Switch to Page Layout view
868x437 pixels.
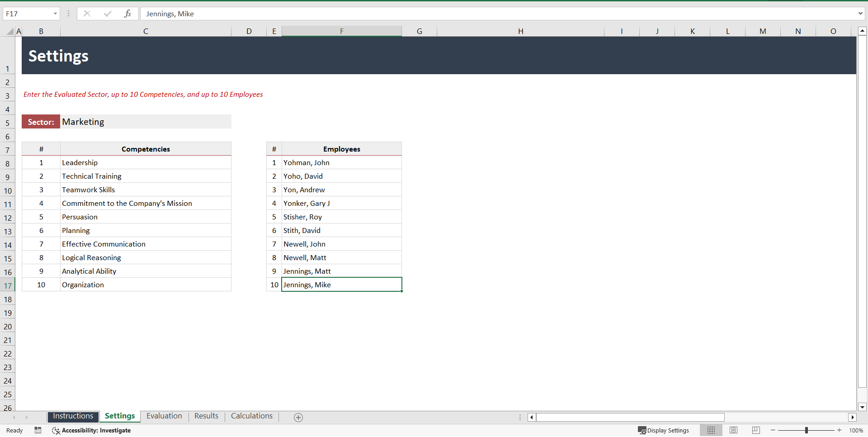[x=733, y=430]
